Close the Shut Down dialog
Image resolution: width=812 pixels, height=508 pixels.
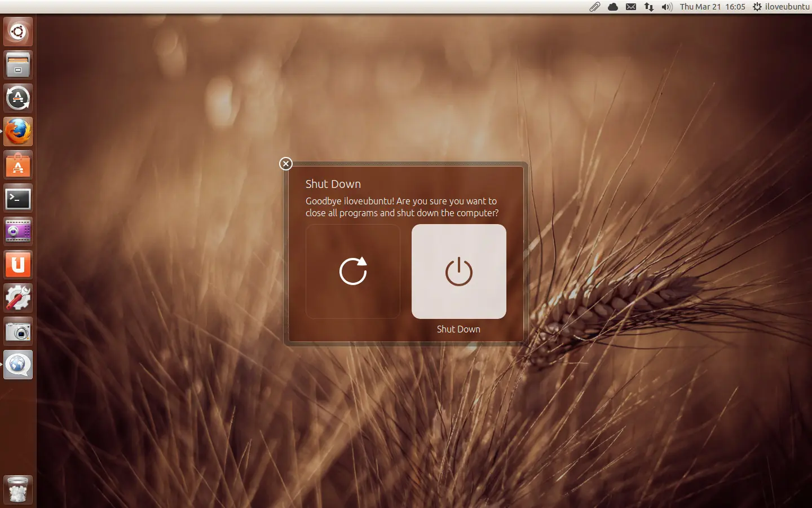tap(286, 164)
